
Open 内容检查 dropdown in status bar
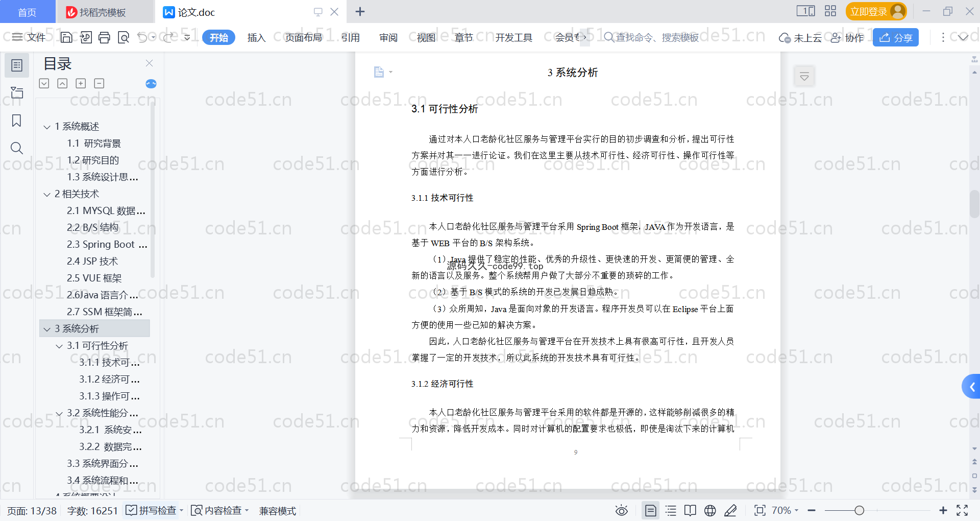(x=219, y=510)
